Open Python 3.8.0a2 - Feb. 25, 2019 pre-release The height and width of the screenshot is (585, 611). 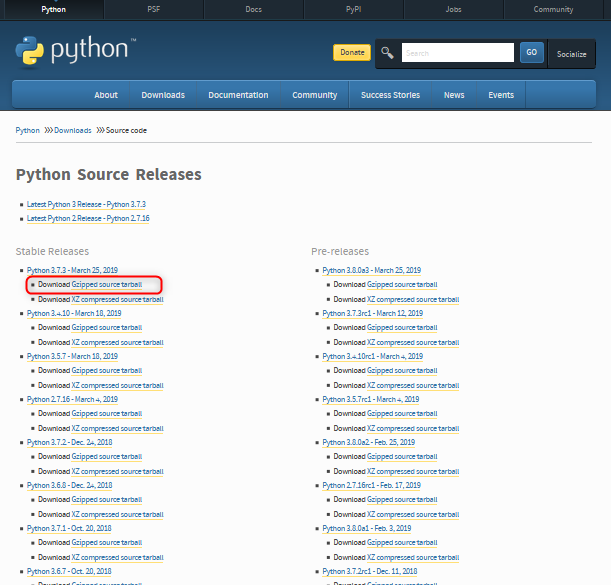point(369,442)
